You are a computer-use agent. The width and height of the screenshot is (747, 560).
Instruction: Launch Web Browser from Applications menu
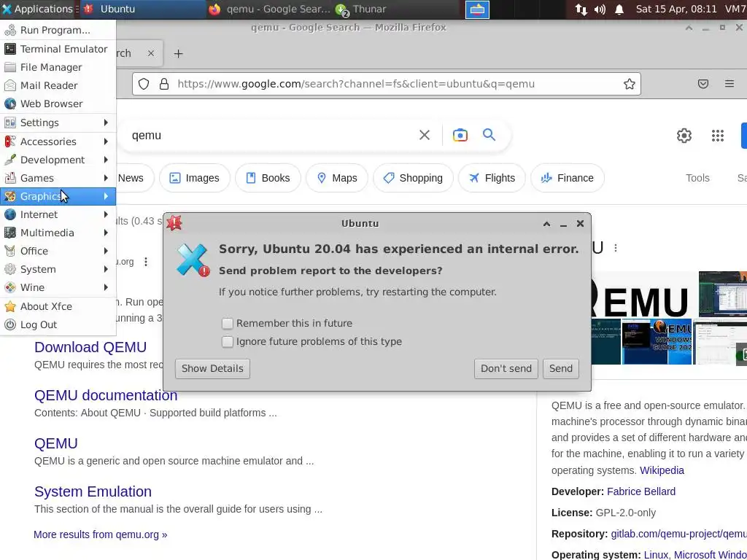coord(58,104)
